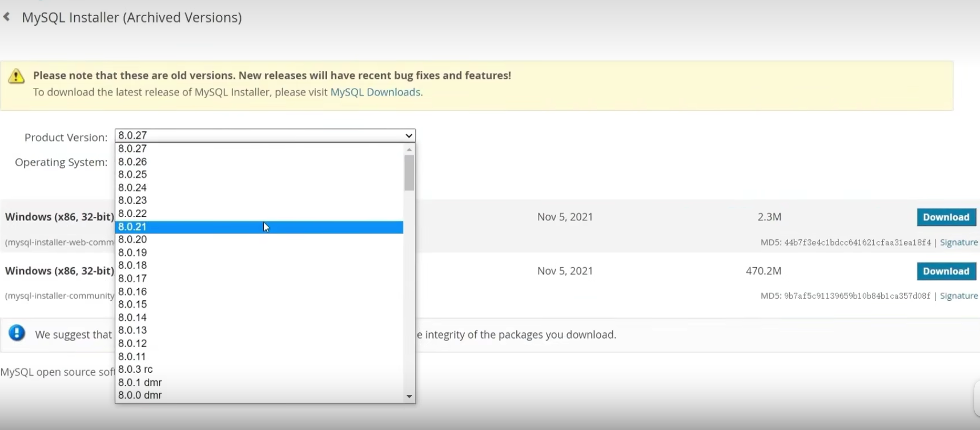This screenshot has height=430, width=980.
Task: Click the old versions warning text
Action: pos(272,75)
